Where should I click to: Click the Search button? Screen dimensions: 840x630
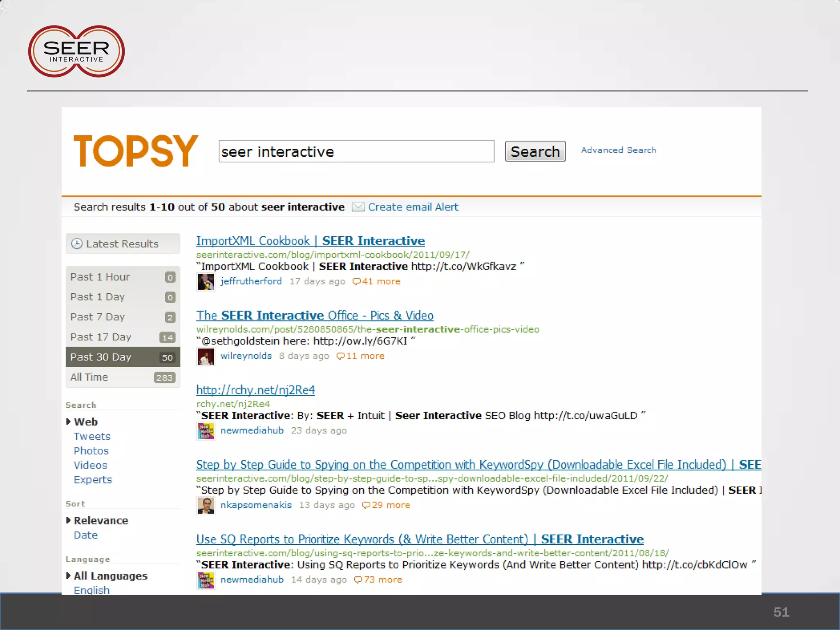(x=535, y=151)
